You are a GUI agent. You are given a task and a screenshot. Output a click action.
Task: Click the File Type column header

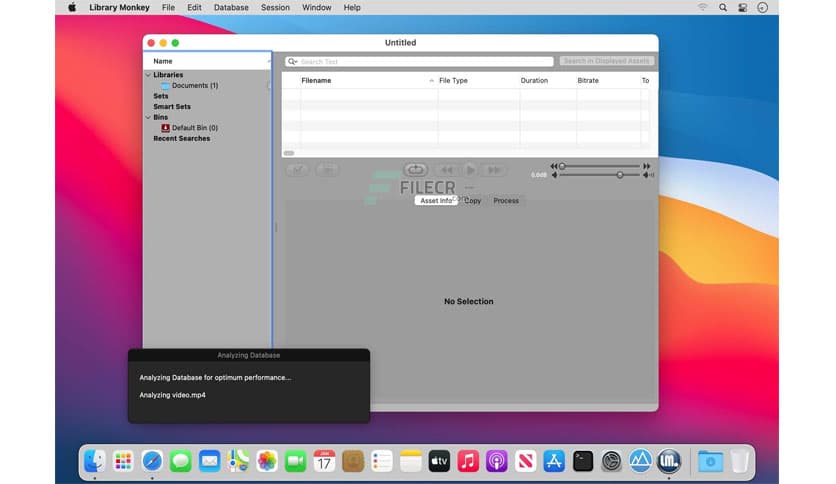tap(453, 80)
